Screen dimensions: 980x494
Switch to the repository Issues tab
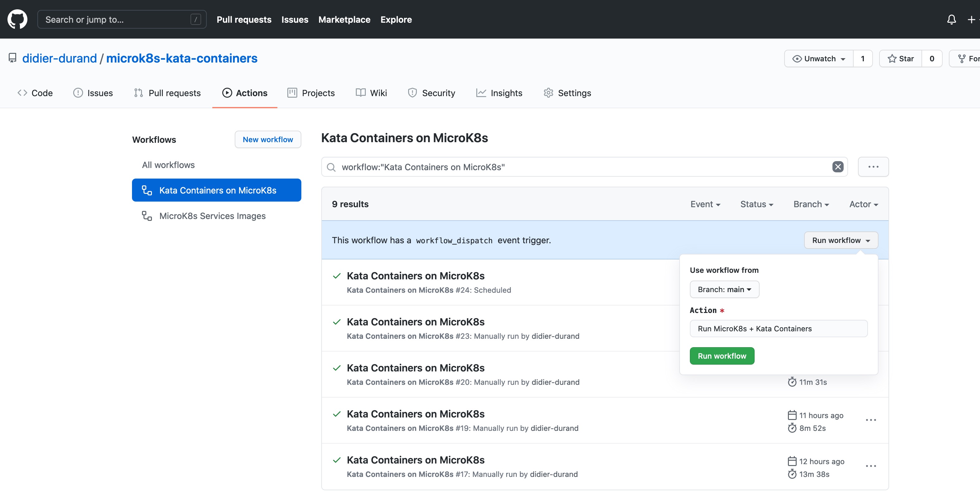coord(93,93)
